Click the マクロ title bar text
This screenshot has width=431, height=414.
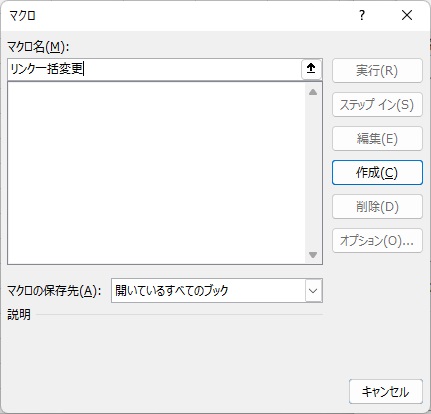tap(22, 15)
